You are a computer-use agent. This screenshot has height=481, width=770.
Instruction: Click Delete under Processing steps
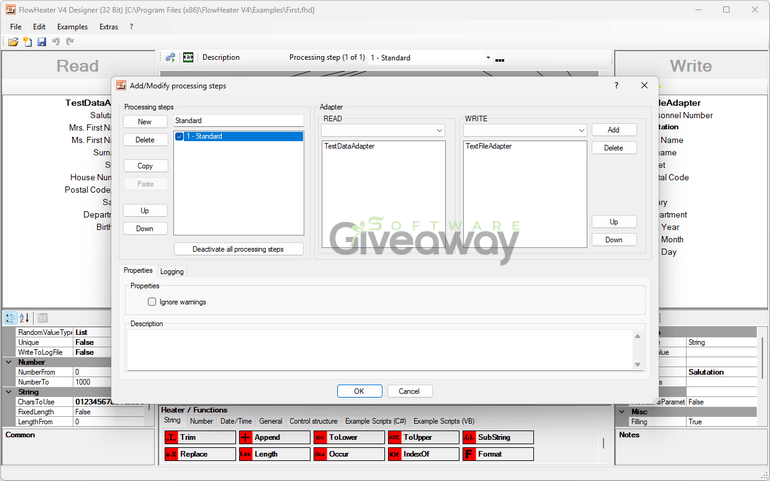pyautogui.click(x=145, y=140)
